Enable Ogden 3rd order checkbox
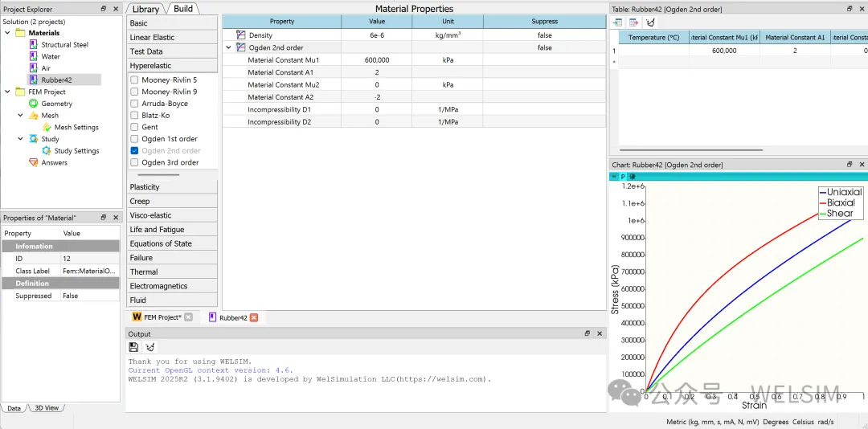 [x=134, y=162]
